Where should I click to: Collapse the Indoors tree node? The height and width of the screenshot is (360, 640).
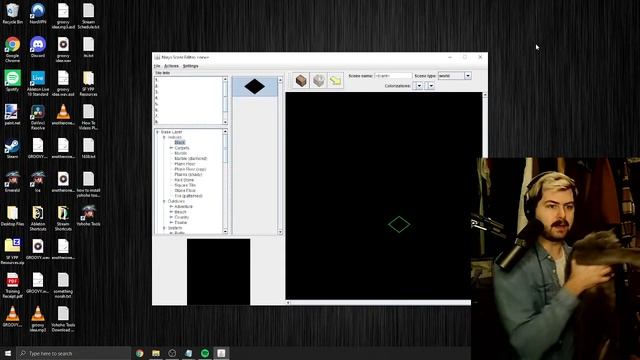(x=164, y=137)
